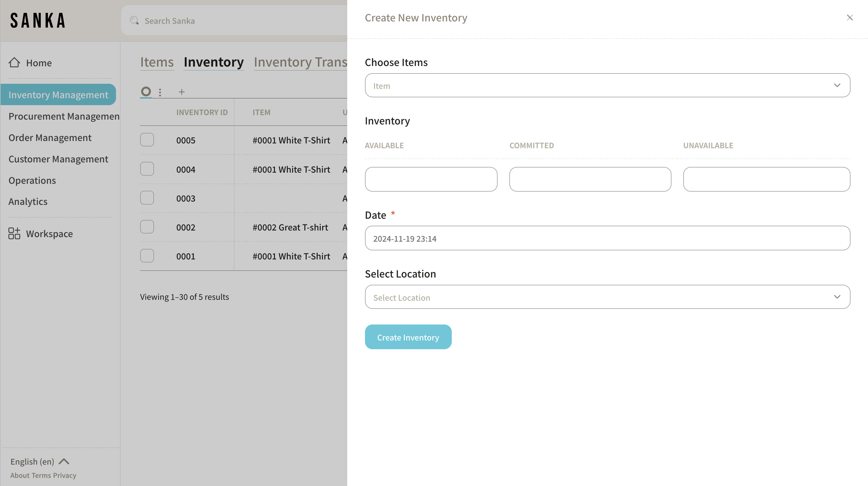Click the Available quantity input field
Image resolution: width=868 pixels, height=486 pixels.
(431, 179)
